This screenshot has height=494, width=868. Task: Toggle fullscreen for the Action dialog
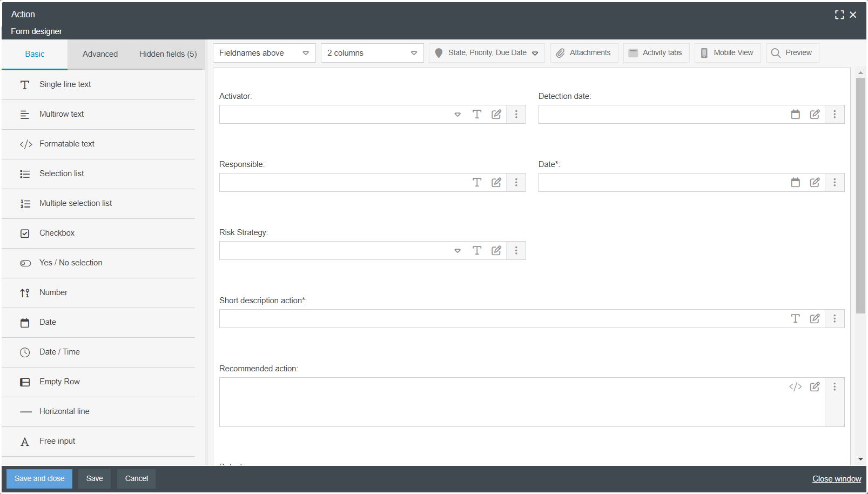click(839, 15)
